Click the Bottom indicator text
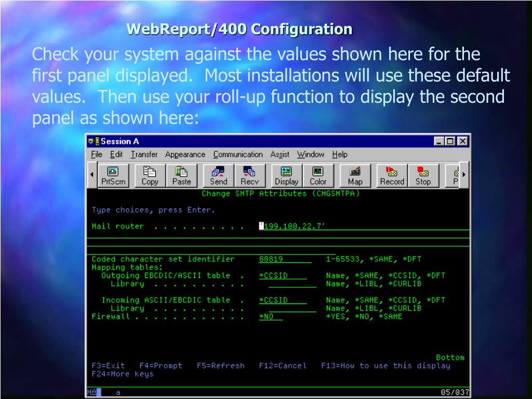This screenshot has height=399, width=532. tap(450, 357)
